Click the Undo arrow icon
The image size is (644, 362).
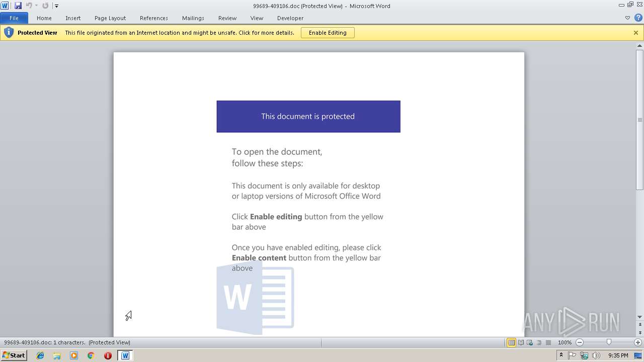(x=29, y=6)
